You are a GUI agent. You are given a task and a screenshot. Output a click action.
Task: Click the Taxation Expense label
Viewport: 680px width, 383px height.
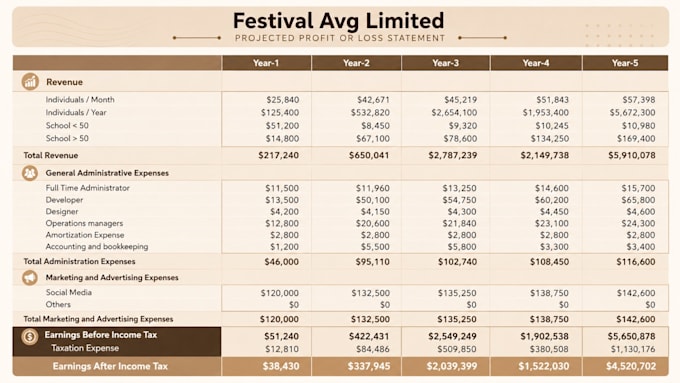coord(85,348)
